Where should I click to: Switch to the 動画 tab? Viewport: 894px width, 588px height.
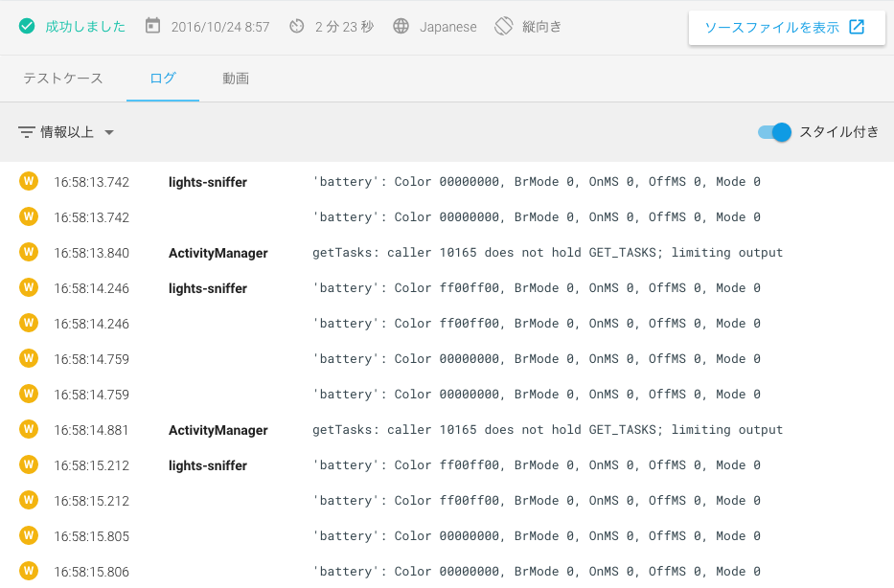point(236,79)
